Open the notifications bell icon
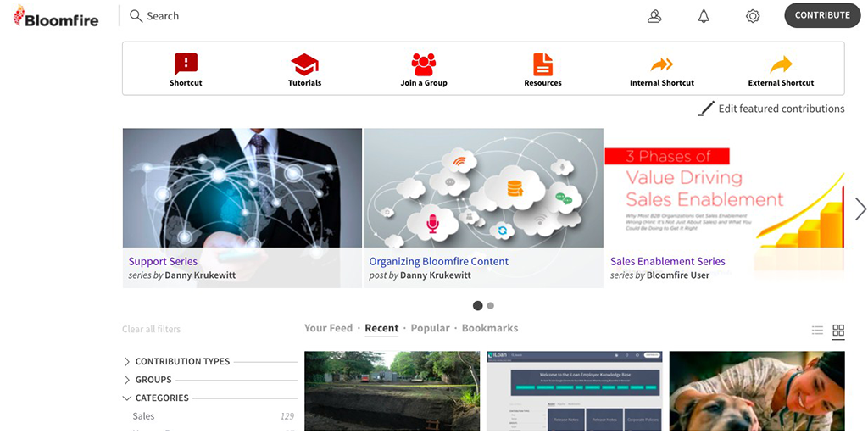Screen dimensions: 868x434 (704, 16)
